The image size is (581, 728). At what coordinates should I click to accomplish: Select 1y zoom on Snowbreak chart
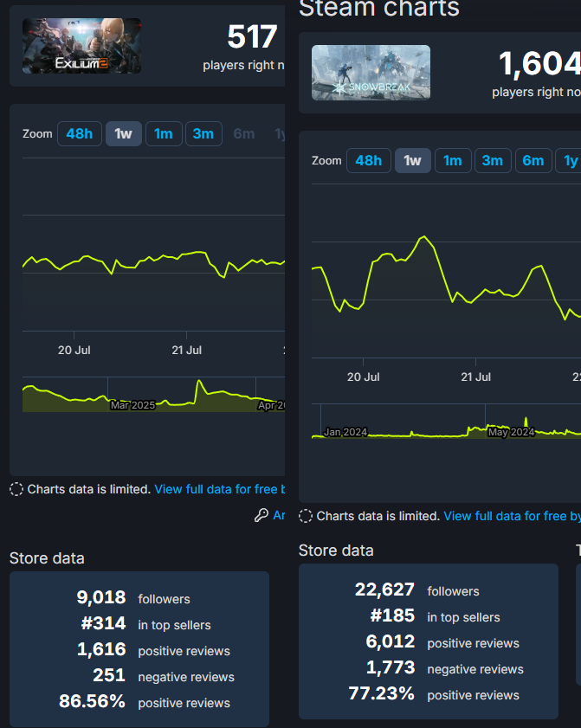pos(571,161)
